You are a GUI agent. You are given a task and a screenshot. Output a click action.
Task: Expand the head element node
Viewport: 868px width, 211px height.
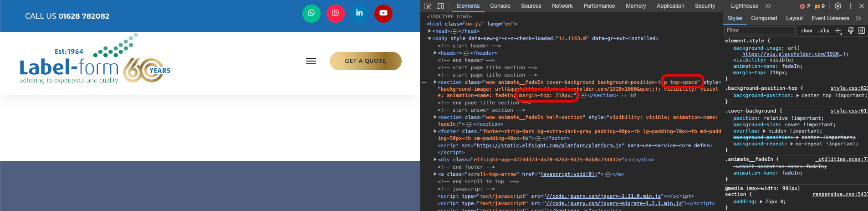click(x=429, y=31)
